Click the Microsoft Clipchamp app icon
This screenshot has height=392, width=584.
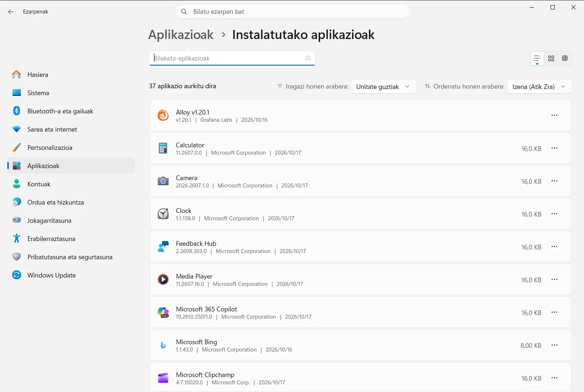[x=163, y=378]
